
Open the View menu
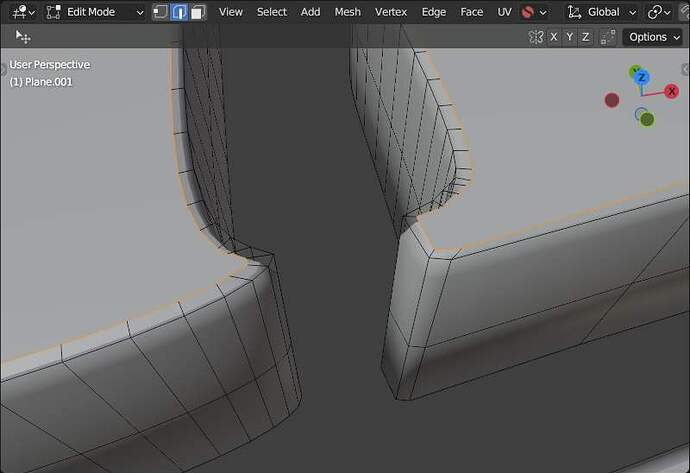pyautogui.click(x=231, y=12)
